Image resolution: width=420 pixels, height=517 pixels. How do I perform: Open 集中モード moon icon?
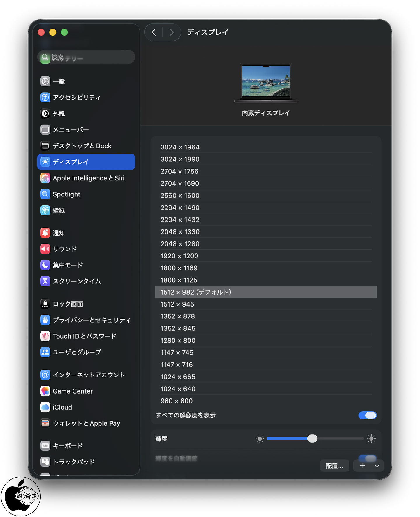pyautogui.click(x=45, y=265)
